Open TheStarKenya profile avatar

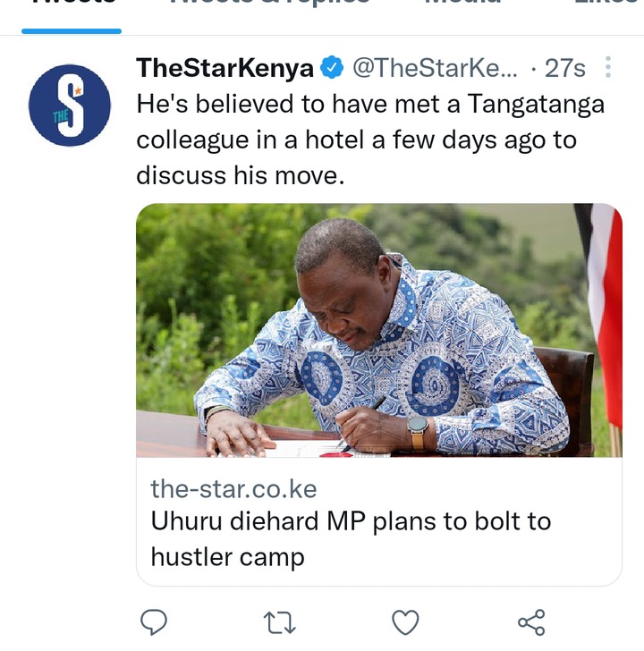pyautogui.click(x=70, y=106)
